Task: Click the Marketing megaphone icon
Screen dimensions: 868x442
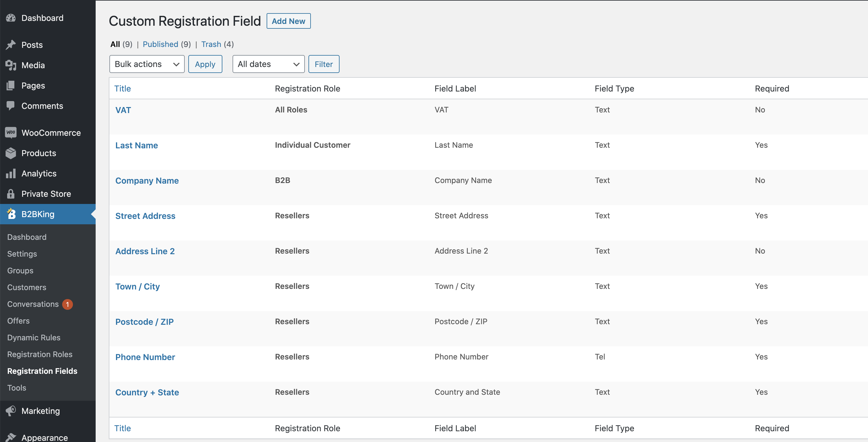Action: (11, 411)
